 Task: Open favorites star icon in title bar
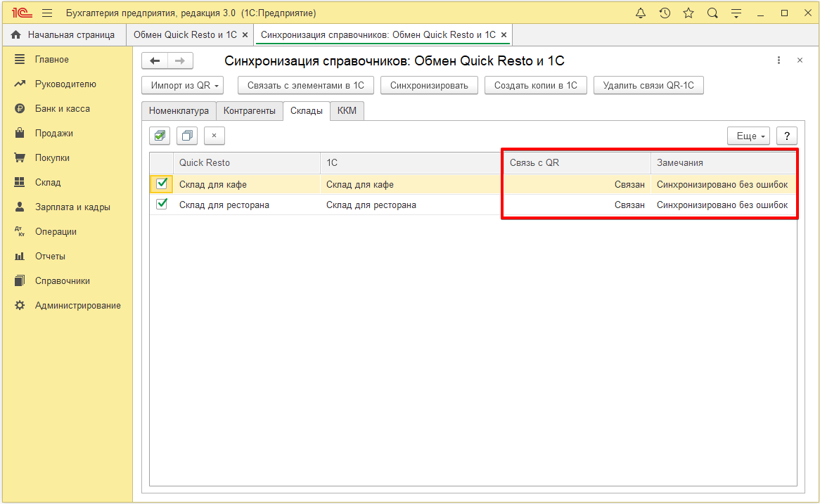688,13
